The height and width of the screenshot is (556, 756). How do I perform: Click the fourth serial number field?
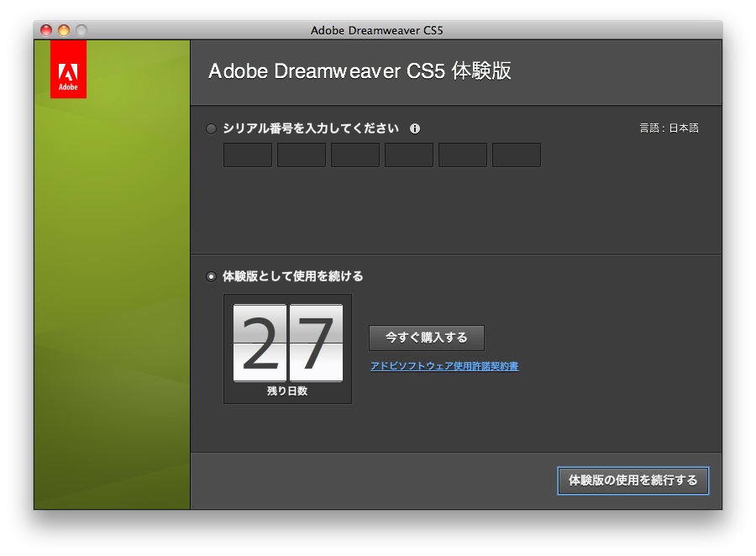pos(409,155)
